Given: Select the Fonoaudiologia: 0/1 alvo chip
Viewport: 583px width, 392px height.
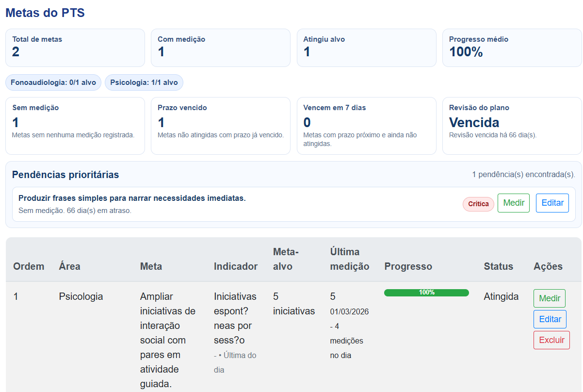Looking at the screenshot, I should tap(53, 82).
